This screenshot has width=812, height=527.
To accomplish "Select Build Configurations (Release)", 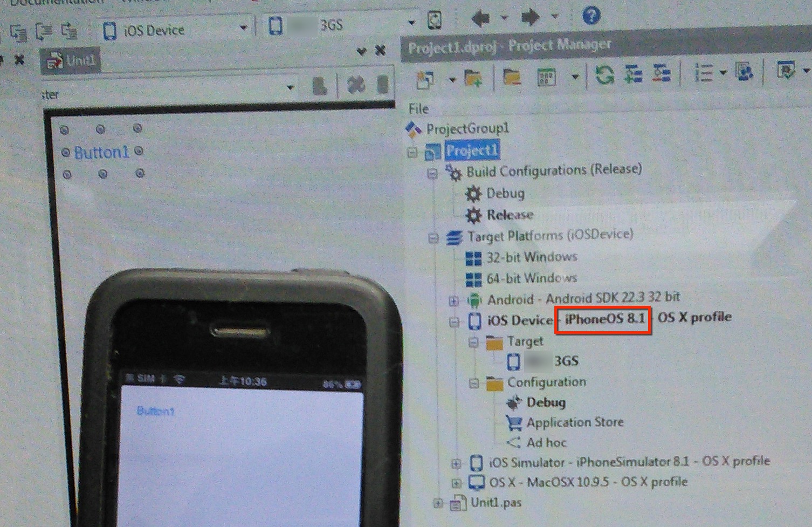I will (x=554, y=170).
